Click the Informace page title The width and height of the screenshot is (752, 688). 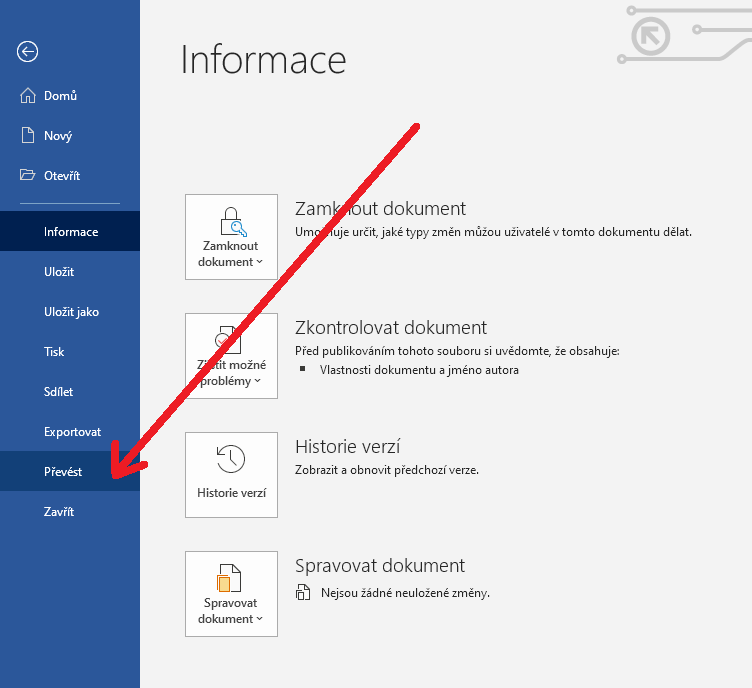point(263,60)
